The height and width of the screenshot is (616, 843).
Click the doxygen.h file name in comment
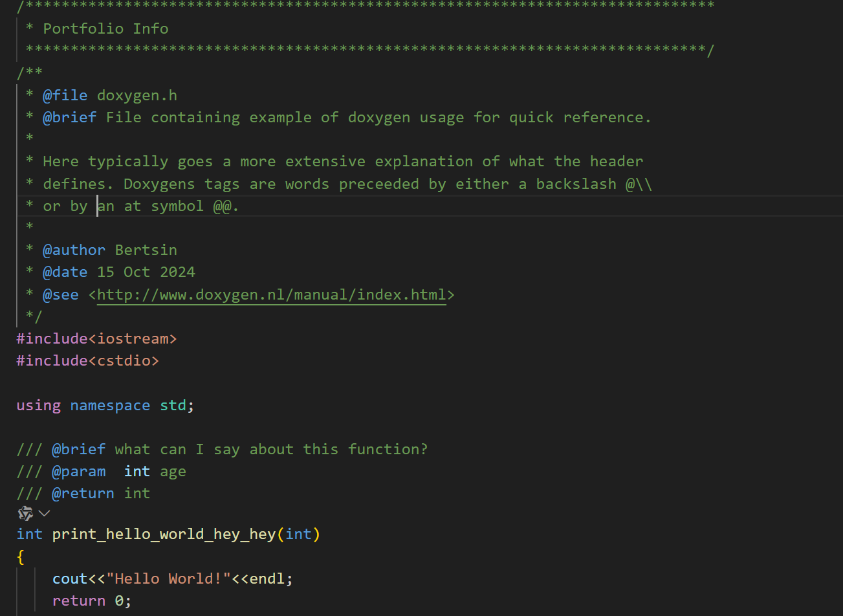coord(137,96)
